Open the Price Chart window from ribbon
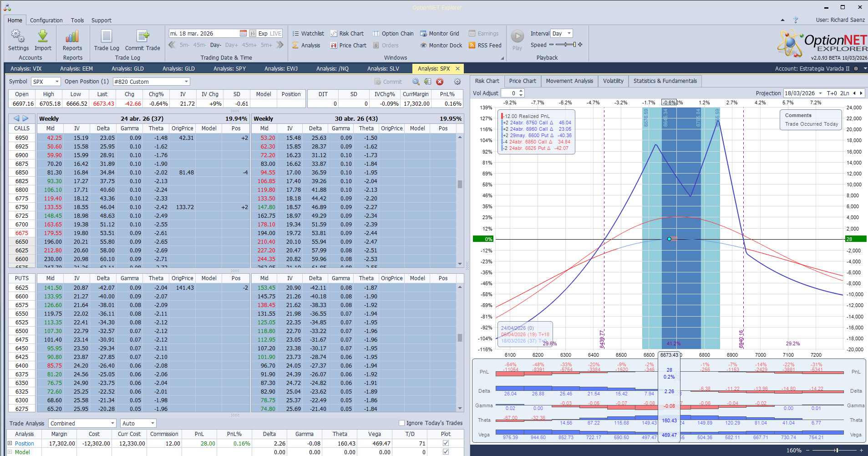 (x=348, y=45)
